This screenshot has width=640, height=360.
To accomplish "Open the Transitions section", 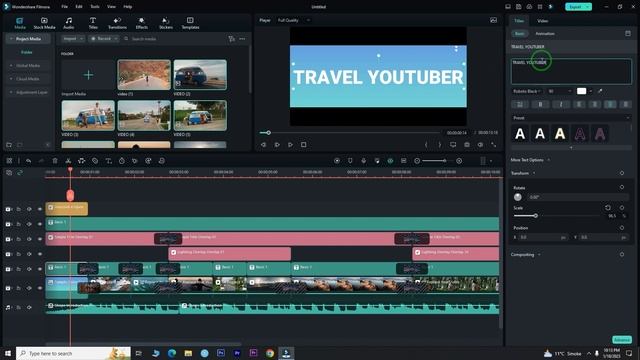I will pos(117,23).
